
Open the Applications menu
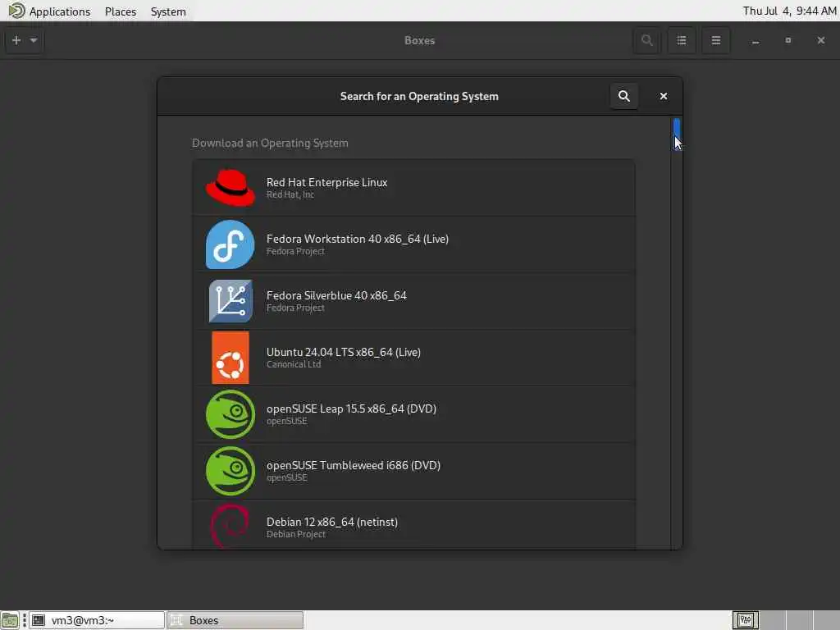[x=59, y=11]
